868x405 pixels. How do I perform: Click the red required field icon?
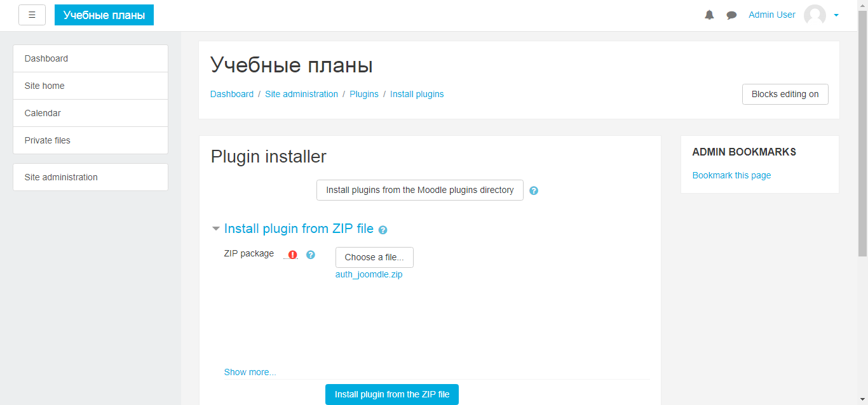(292, 255)
